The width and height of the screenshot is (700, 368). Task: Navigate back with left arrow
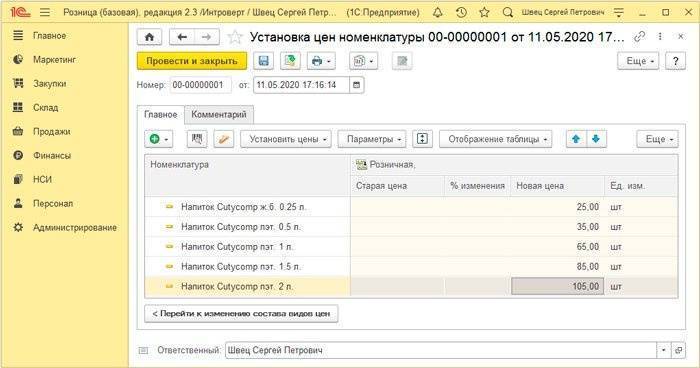182,37
